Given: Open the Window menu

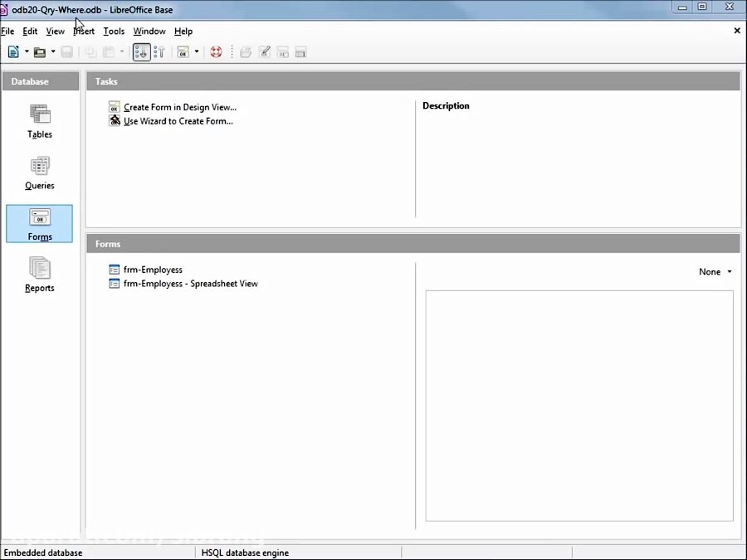Looking at the screenshot, I should pyautogui.click(x=149, y=31).
